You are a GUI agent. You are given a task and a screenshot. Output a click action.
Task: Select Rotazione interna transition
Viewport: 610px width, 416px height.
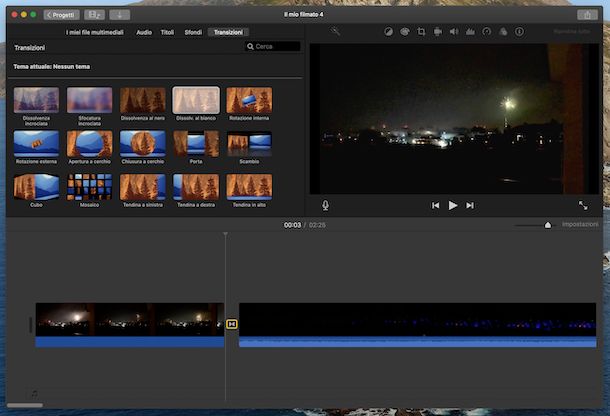click(x=249, y=100)
